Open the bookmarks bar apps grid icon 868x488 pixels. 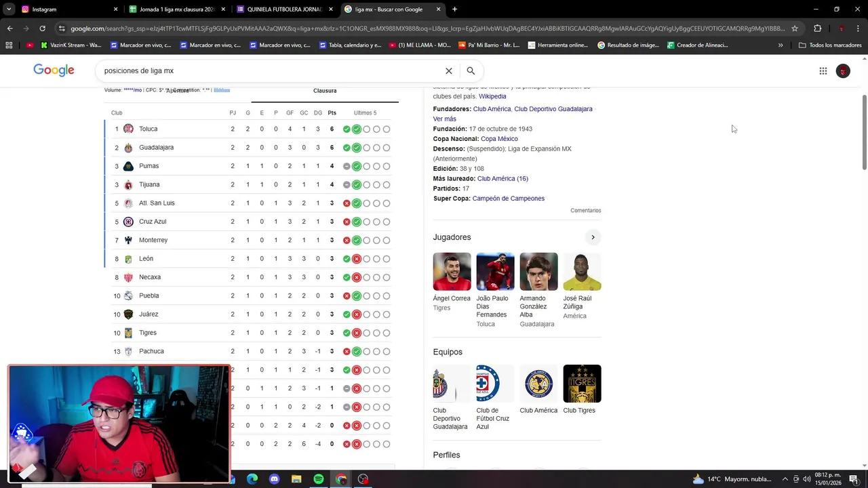click(9, 45)
